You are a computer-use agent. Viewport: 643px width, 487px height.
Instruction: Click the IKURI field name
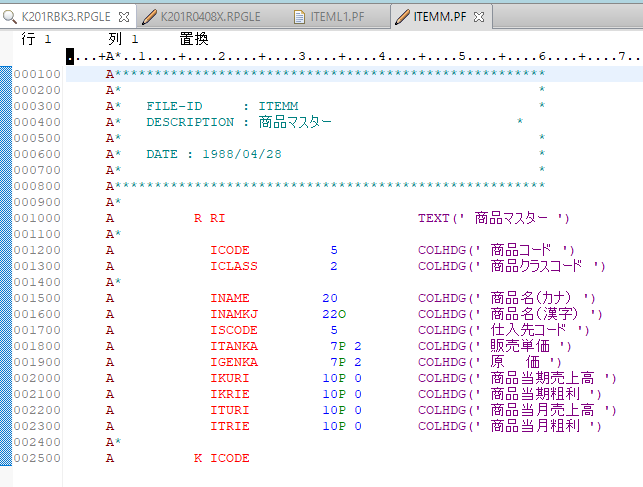pos(230,378)
